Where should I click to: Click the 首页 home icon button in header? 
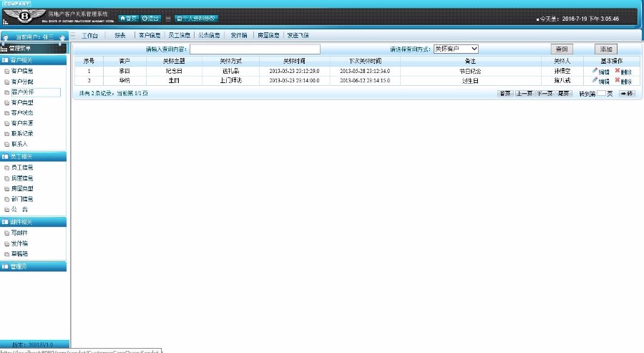pos(128,19)
